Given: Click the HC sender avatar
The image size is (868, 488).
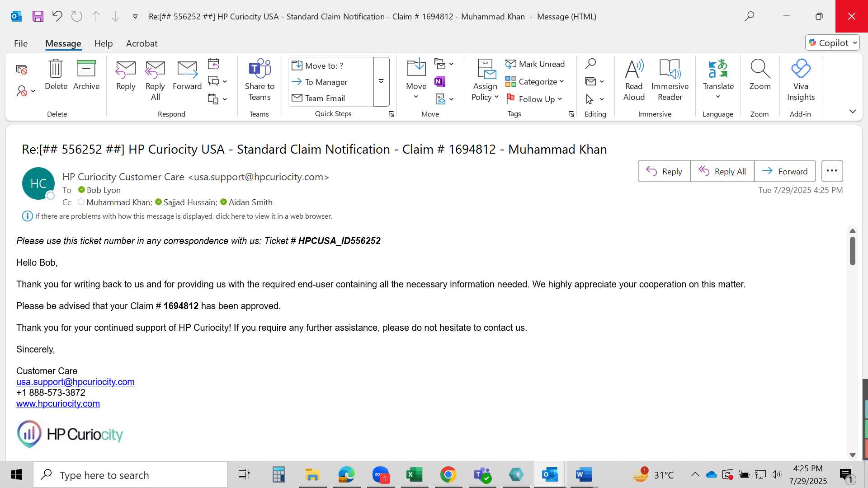Looking at the screenshot, I should pos(38,183).
